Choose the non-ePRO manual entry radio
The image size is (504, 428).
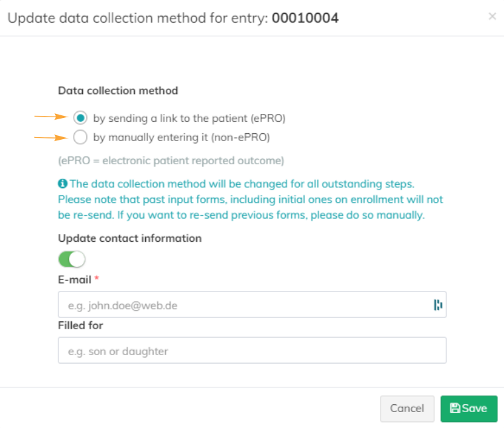[x=80, y=138]
